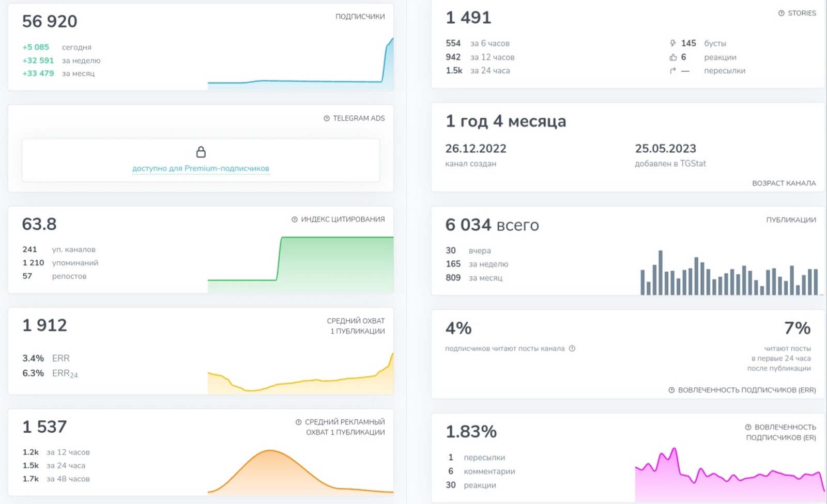Click the creation date 26.12.2022
Viewport: 827px width, 504px height.
click(x=476, y=149)
